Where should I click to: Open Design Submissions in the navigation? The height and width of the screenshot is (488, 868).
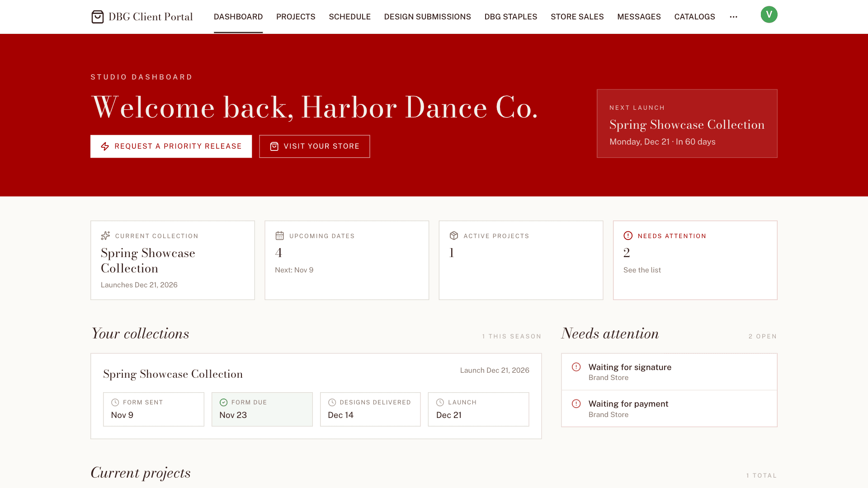tap(428, 17)
